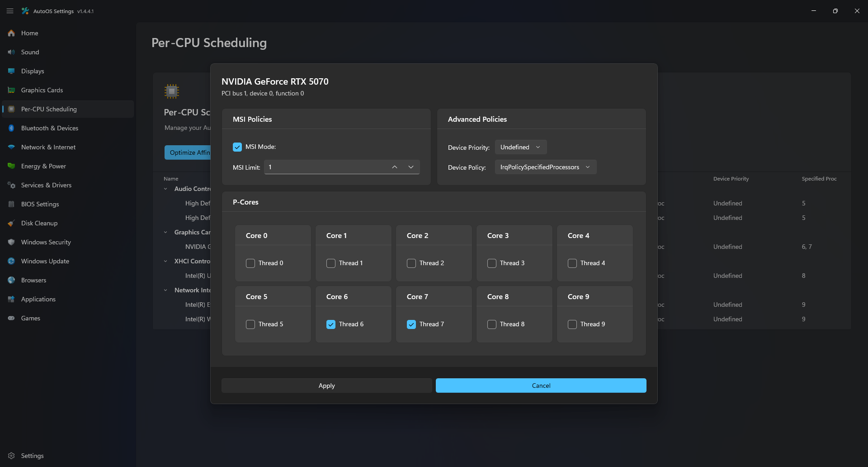Click the Browsers globe icon
868x467 pixels.
point(11,280)
